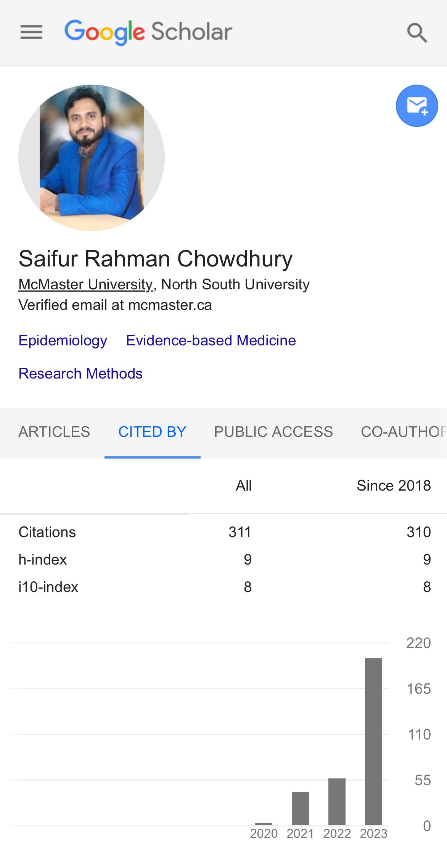Click the Evidence-based Medicine link
This screenshot has height=868, width=447.
pos(211,340)
